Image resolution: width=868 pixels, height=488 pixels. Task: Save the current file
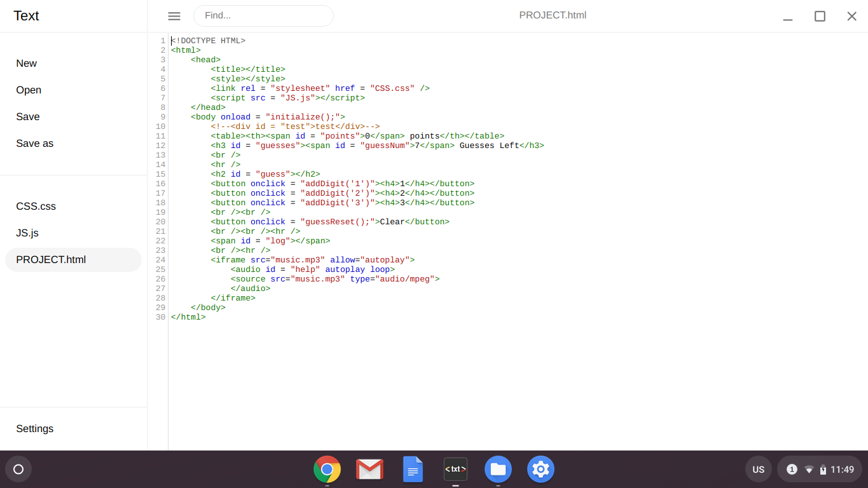pyautogui.click(x=28, y=117)
